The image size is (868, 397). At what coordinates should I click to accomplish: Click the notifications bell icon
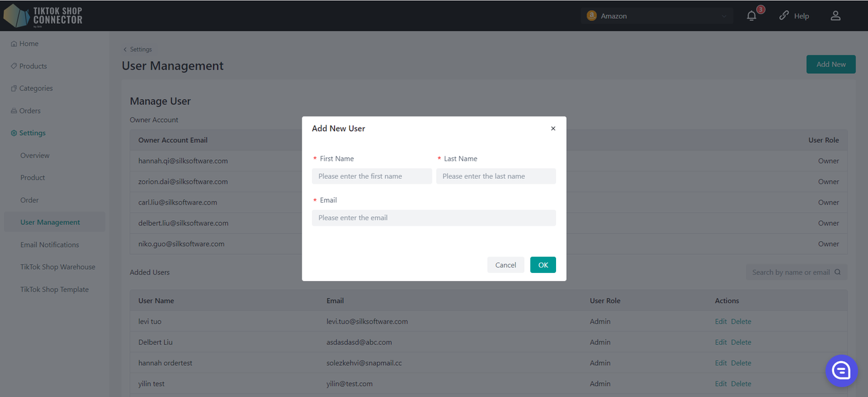point(751,16)
